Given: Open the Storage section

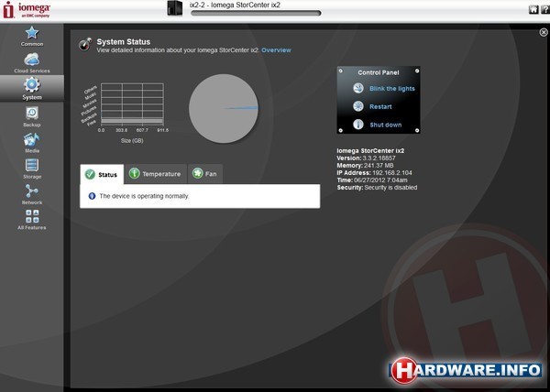Looking at the screenshot, I should click(32, 169).
